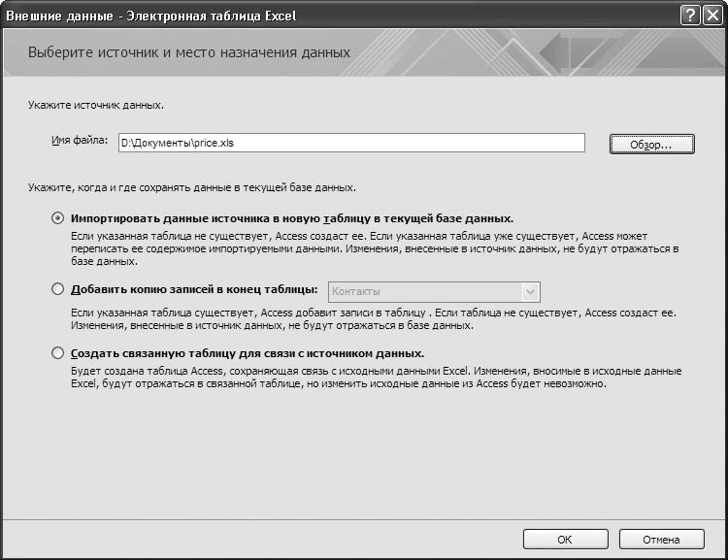Expand the table list dropdown arrow
This screenshot has width=728, height=560.
click(530, 291)
